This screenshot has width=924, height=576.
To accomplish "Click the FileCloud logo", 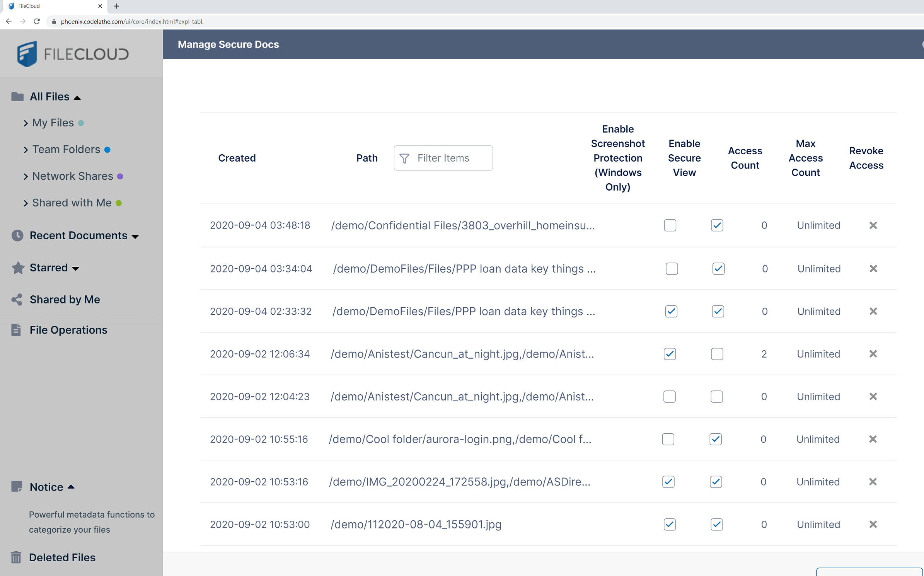I will click(x=72, y=54).
